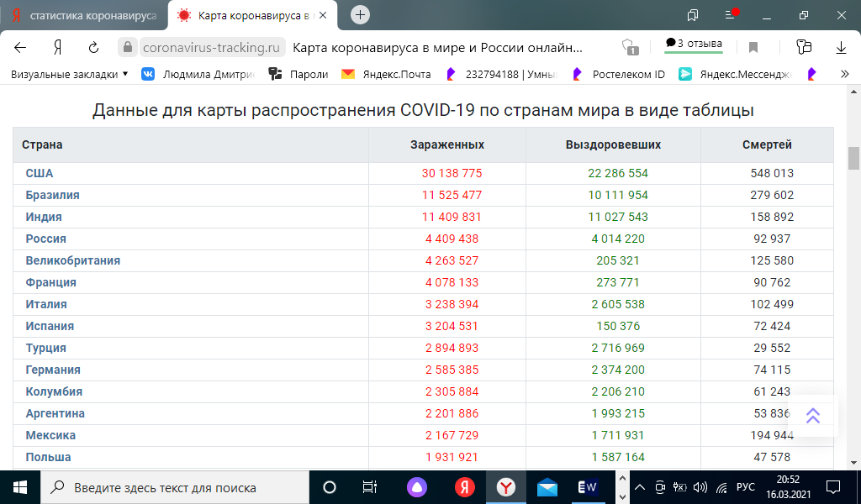
Task: Open the 3 отзыва reviews button
Action: (693, 44)
